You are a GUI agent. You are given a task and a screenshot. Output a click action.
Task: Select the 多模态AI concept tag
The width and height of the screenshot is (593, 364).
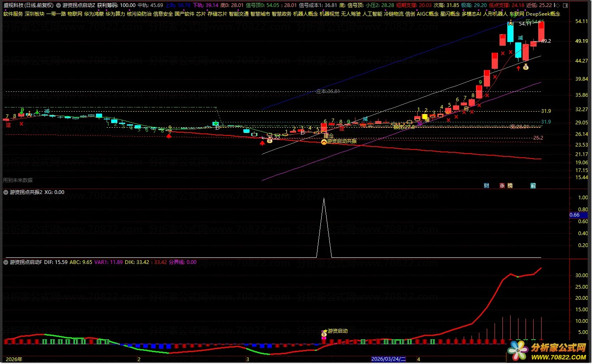tap(471, 14)
